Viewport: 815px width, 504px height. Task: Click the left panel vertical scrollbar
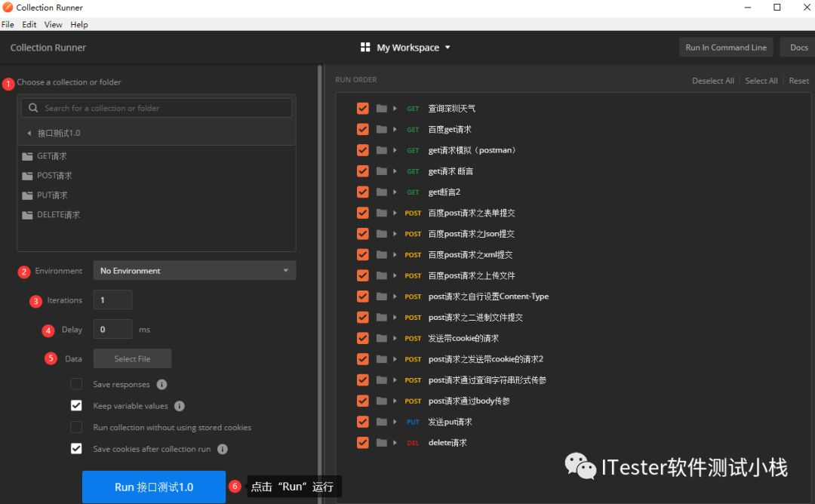(x=320, y=284)
